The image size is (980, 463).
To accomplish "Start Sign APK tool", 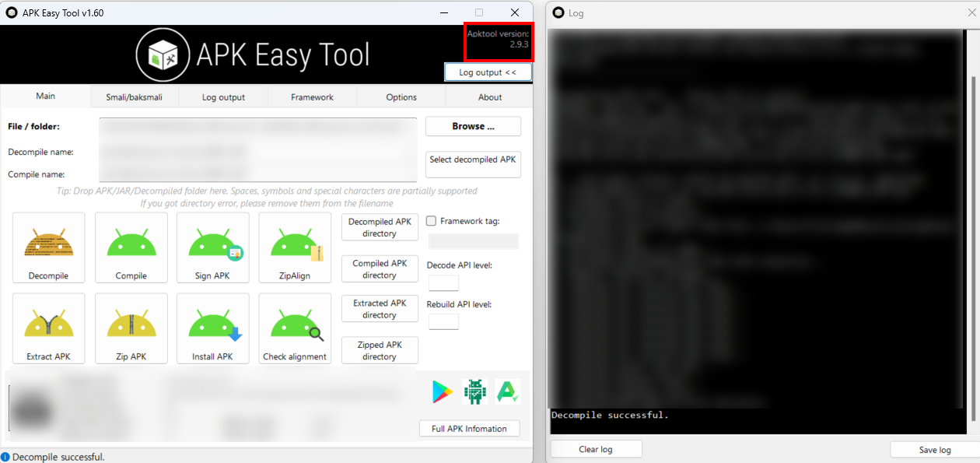I will point(213,247).
